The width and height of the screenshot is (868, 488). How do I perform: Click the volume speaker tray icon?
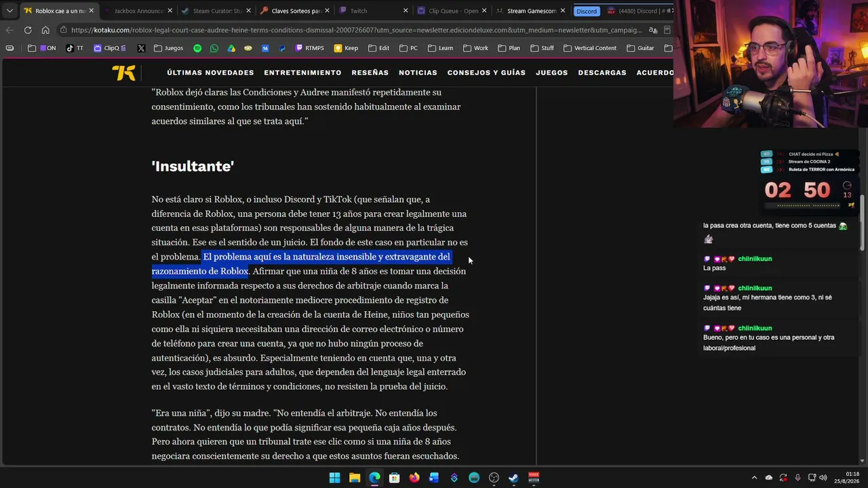point(823,478)
